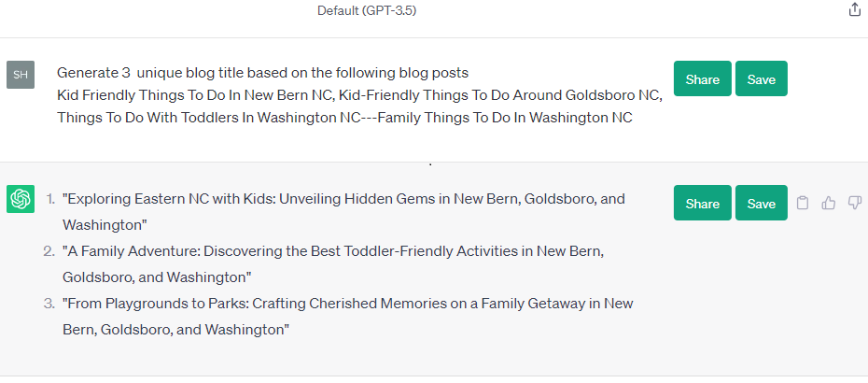
Task: Click the SH user avatar
Action: (x=21, y=75)
